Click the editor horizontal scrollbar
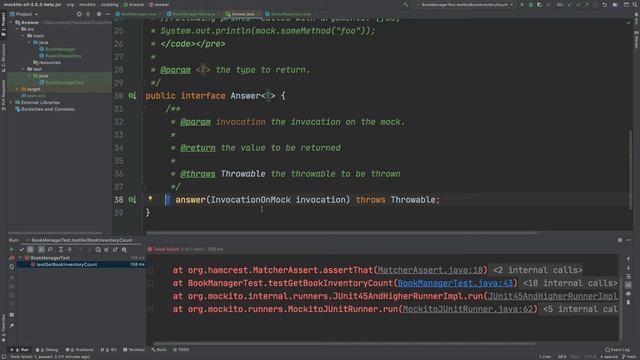 pyautogui.click(x=341, y=233)
